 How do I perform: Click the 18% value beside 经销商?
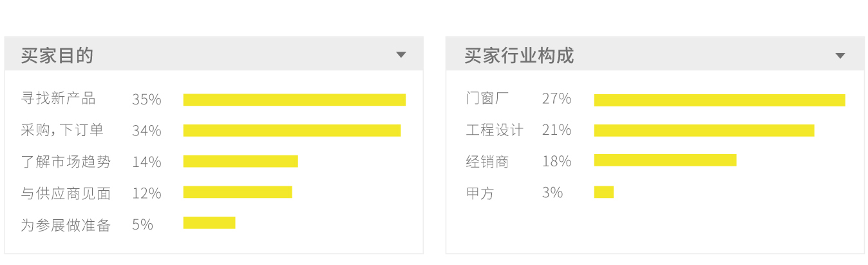[x=556, y=161]
